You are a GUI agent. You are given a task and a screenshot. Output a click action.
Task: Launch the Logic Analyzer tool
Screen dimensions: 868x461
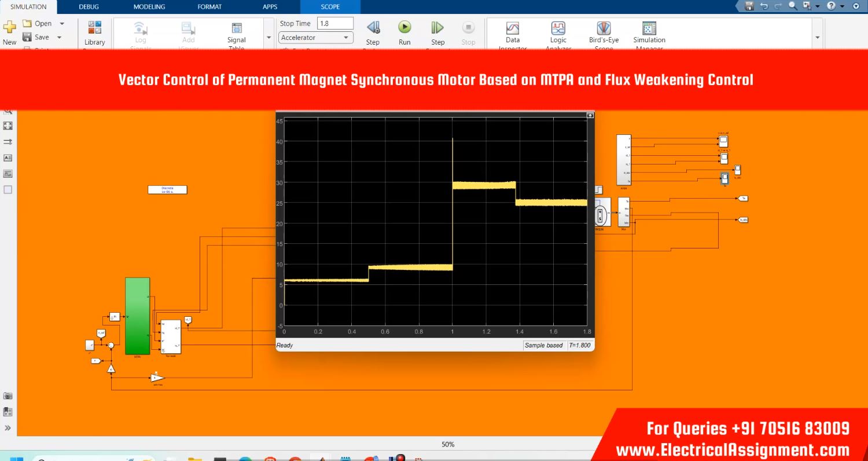click(x=558, y=29)
